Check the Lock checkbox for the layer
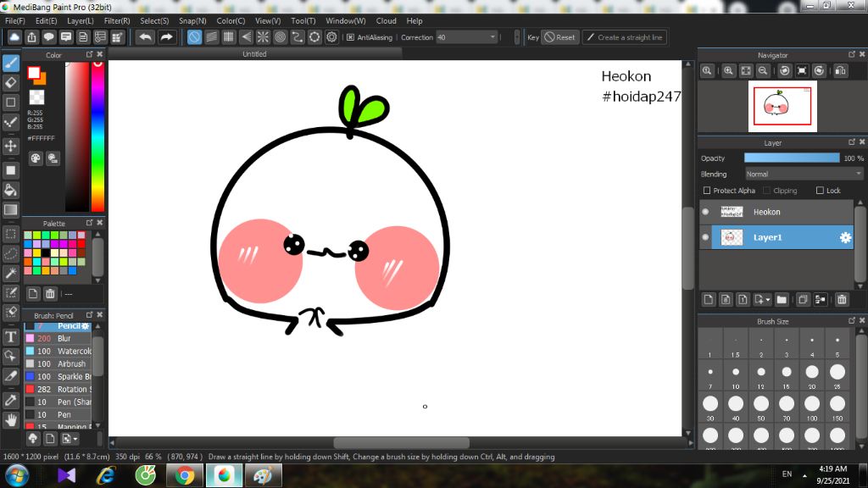 [820, 191]
